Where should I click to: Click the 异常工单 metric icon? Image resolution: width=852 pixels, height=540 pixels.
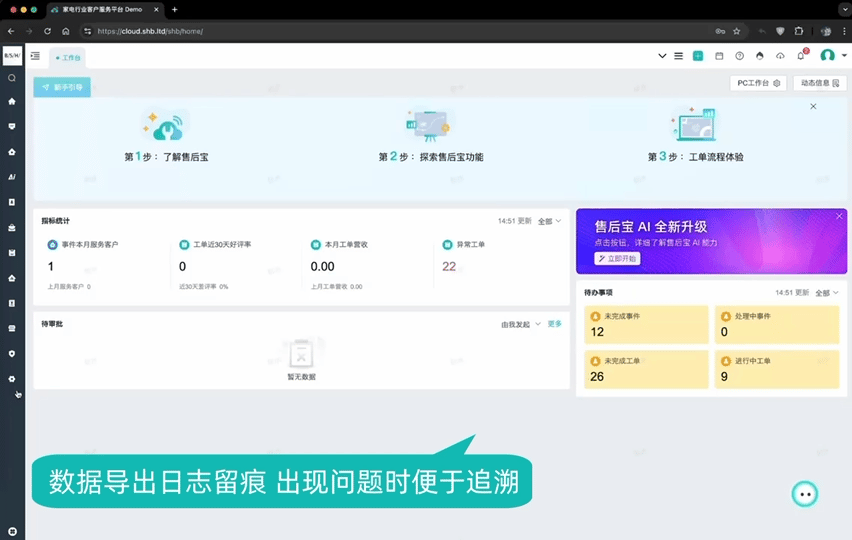[x=447, y=245]
